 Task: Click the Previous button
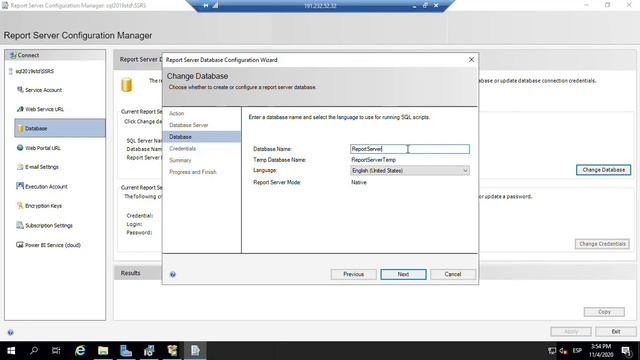(x=353, y=274)
